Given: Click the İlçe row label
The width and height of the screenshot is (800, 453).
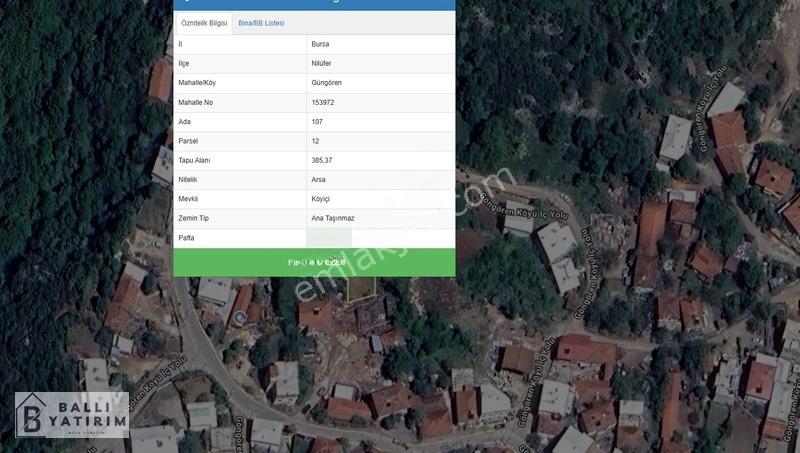Looking at the screenshot, I should 184,64.
